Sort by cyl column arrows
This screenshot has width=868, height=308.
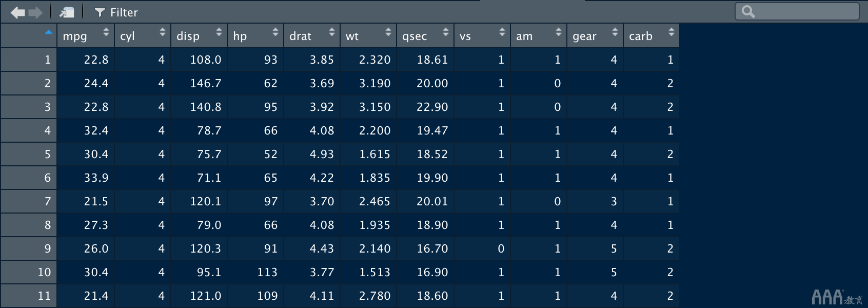163,32
